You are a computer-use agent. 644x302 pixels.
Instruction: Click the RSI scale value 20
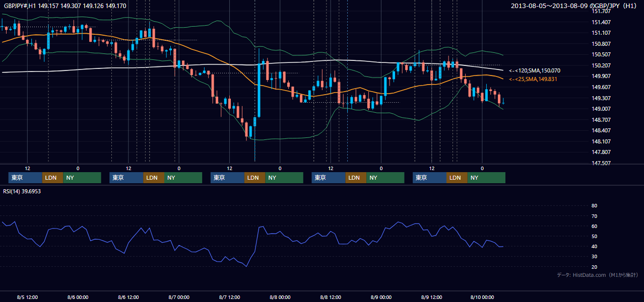(x=594, y=267)
